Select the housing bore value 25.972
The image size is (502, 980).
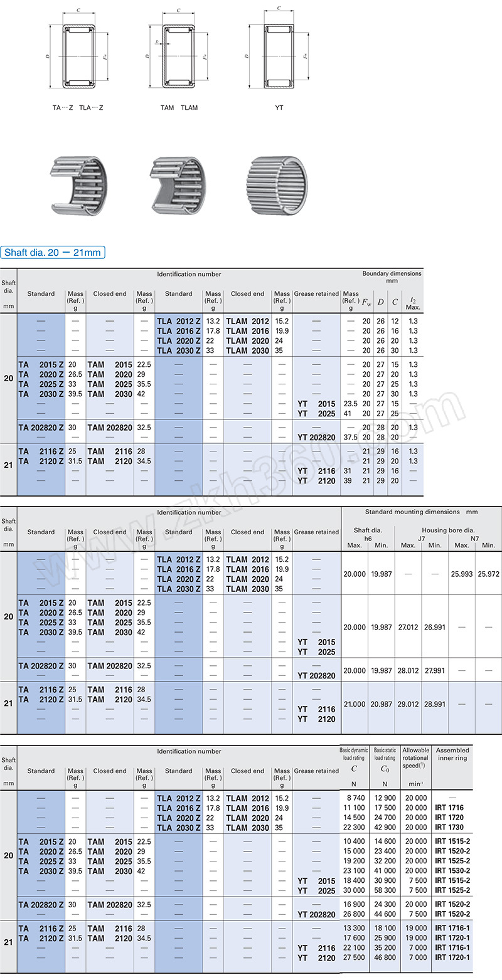click(x=489, y=574)
